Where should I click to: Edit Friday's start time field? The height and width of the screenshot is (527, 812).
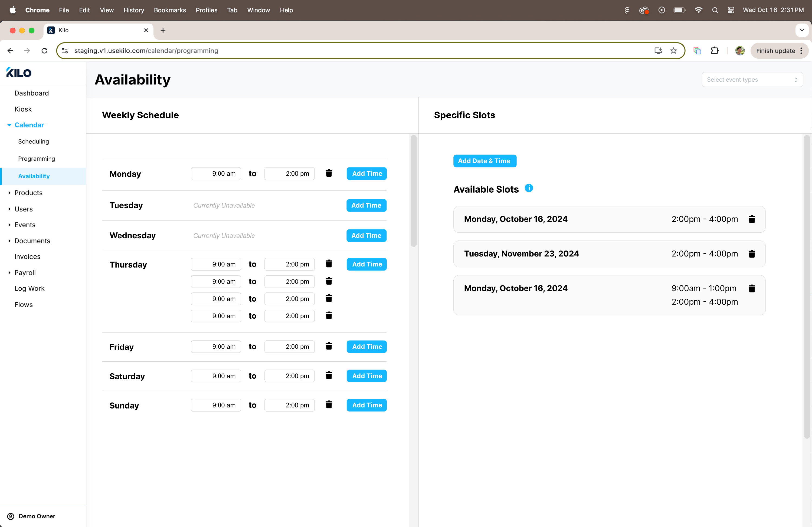(216, 346)
